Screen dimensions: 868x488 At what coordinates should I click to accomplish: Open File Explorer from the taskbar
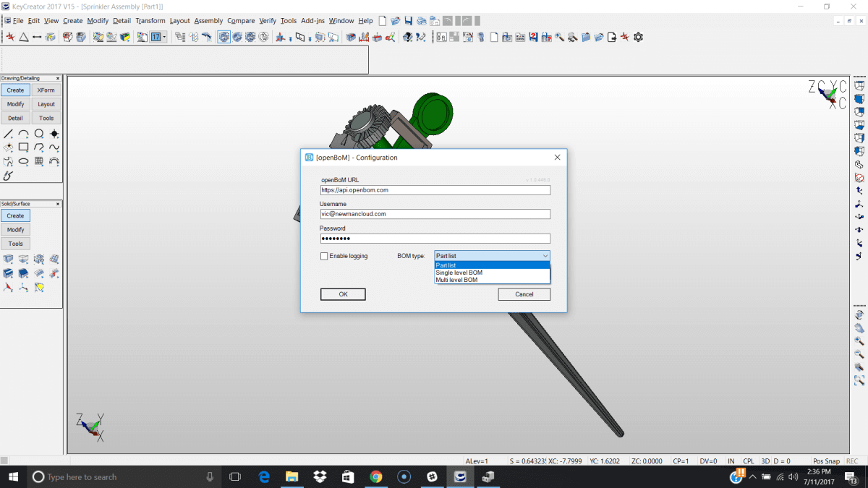pyautogui.click(x=292, y=476)
